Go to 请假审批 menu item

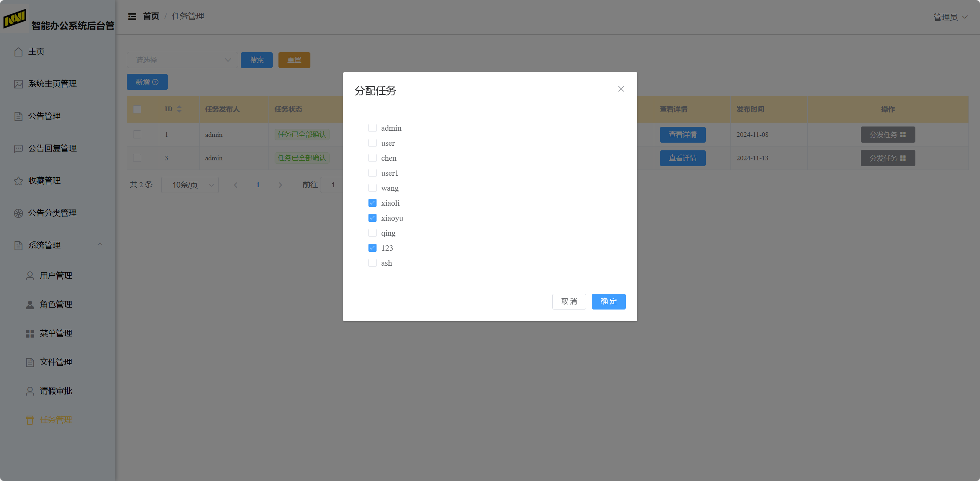pos(56,391)
